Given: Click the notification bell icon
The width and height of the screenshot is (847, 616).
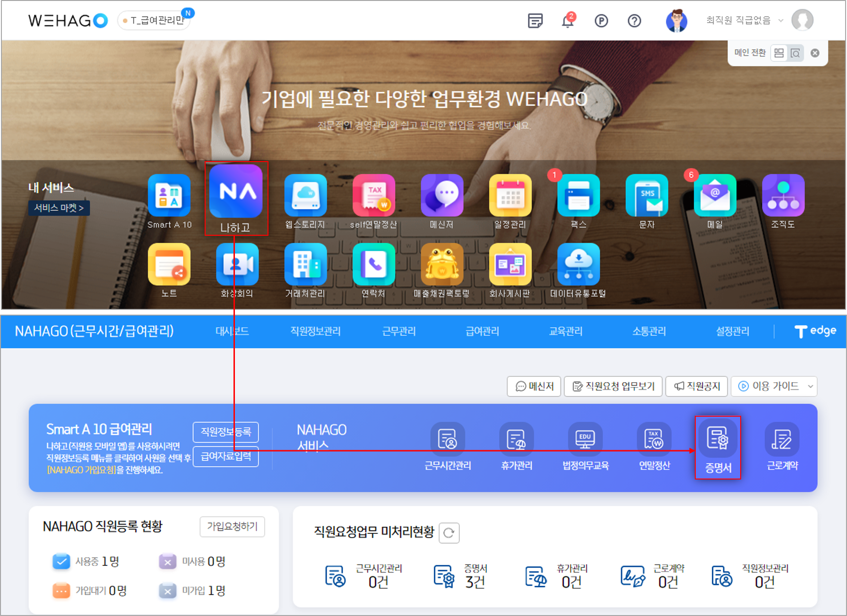Looking at the screenshot, I should pos(568,21).
